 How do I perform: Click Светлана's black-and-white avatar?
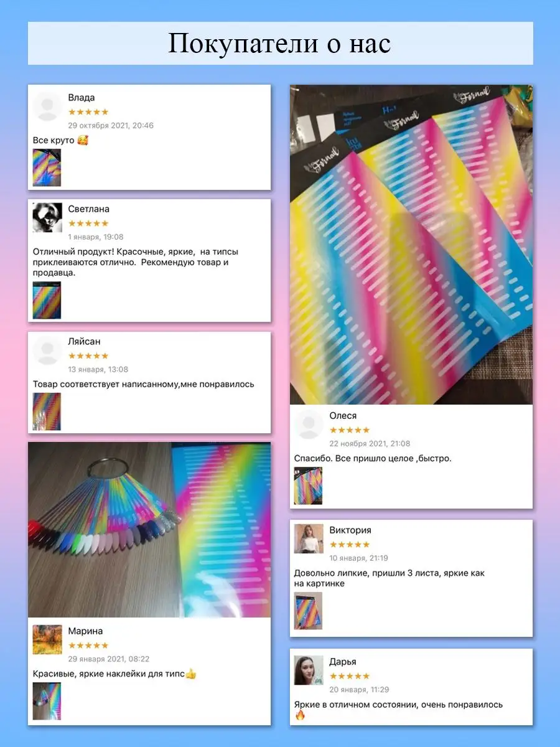(x=47, y=218)
